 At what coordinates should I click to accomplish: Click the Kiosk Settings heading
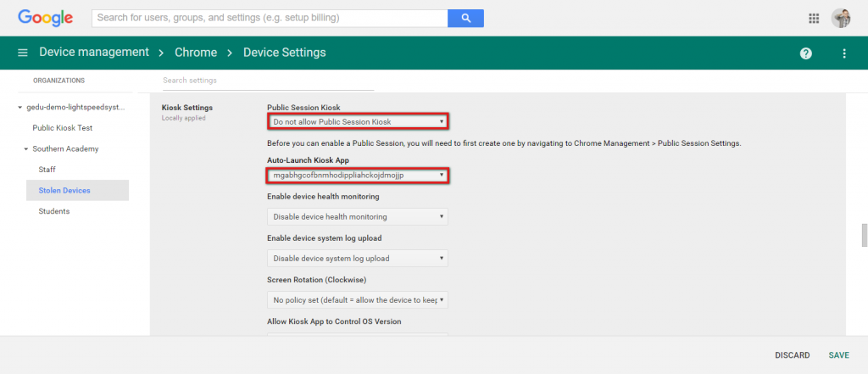click(x=187, y=108)
